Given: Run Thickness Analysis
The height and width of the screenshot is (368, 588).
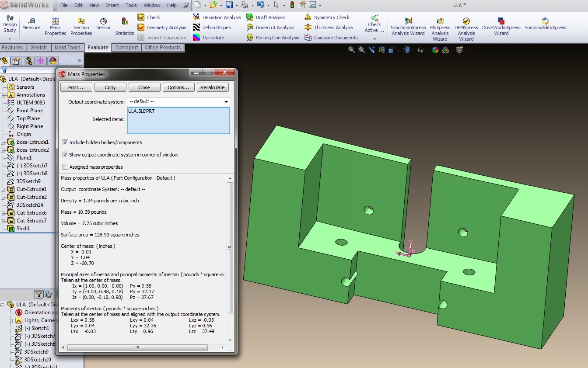Looking at the screenshot, I should pyautogui.click(x=329, y=28).
